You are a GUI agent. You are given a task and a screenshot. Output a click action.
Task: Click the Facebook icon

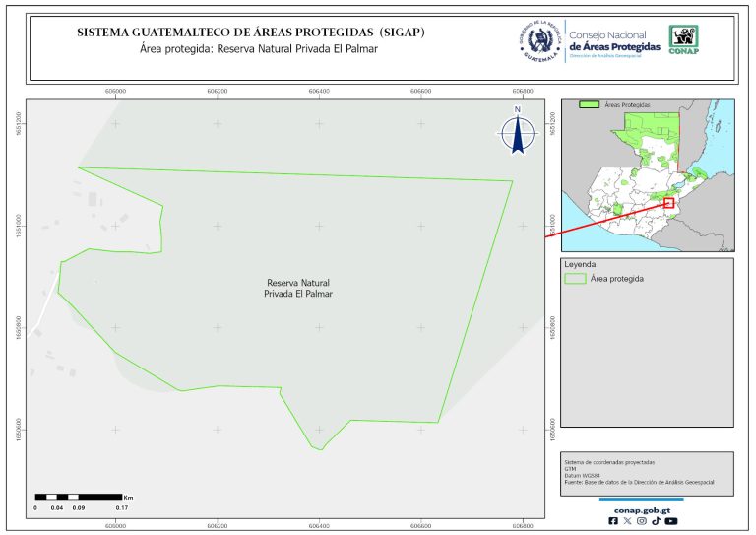tap(613, 521)
